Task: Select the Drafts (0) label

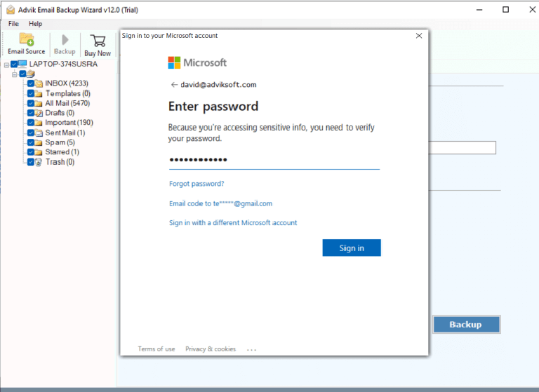Action: 60,113
